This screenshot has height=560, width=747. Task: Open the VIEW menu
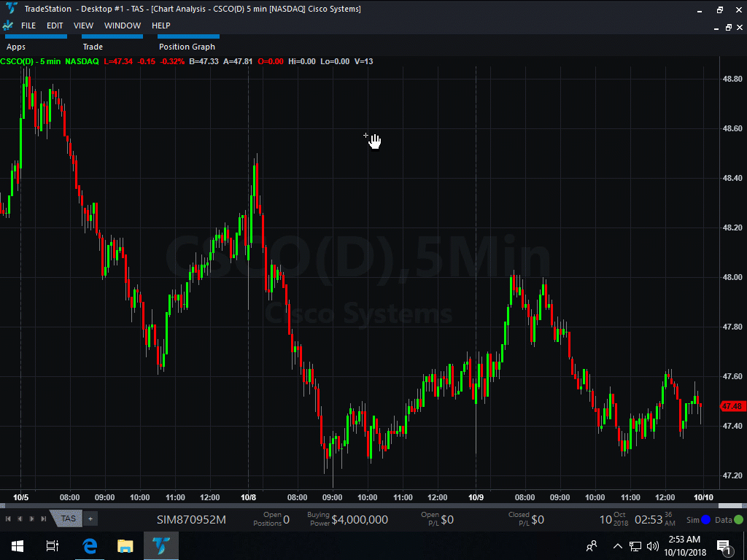tap(83, 26)
